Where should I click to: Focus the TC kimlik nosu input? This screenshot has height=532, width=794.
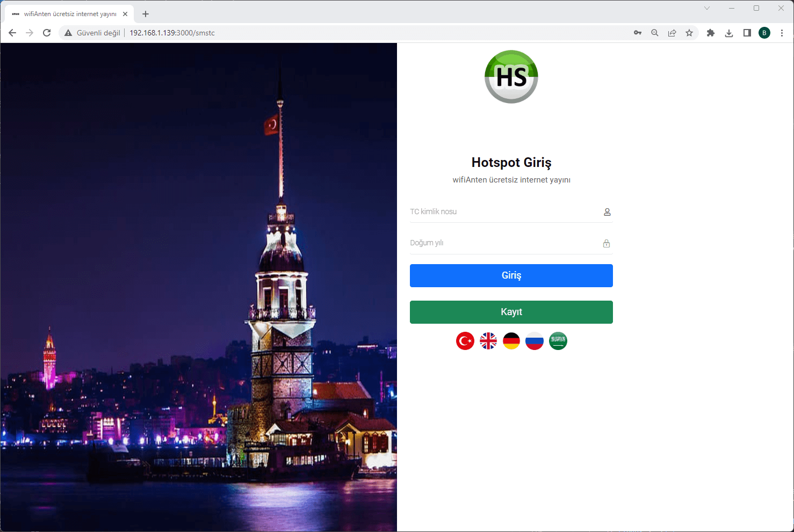click(511, 212)
